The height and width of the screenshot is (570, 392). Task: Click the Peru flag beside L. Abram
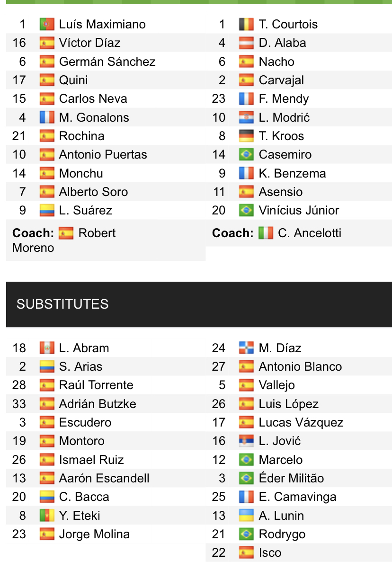point(47,348)
